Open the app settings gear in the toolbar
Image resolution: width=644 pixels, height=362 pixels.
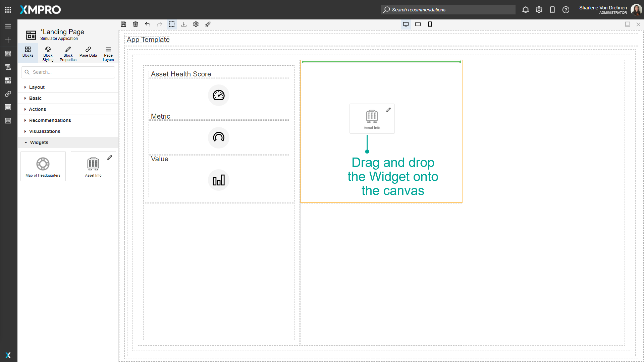196,24
